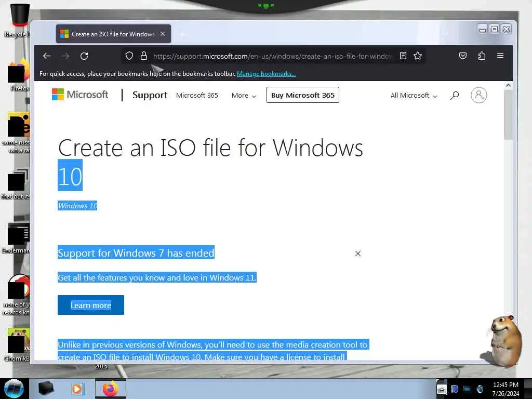Click the forward navigation arrow
This screenshot has height=399, width=532.
coord(65,56)
